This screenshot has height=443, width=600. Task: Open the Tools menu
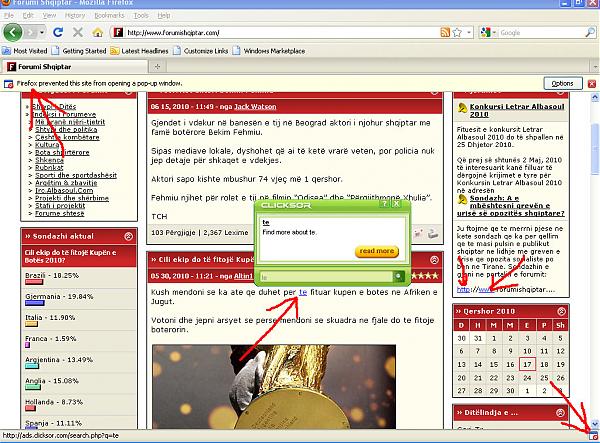click(141, 15)
